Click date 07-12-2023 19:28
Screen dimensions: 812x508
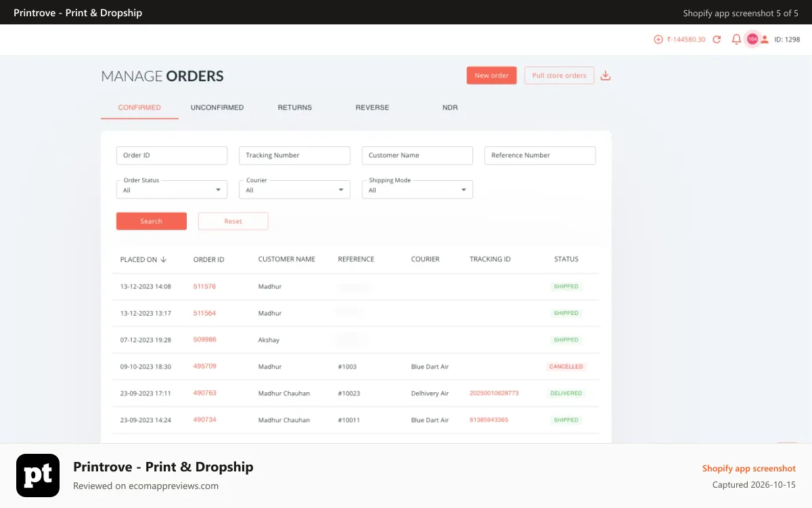click(145, 340)
